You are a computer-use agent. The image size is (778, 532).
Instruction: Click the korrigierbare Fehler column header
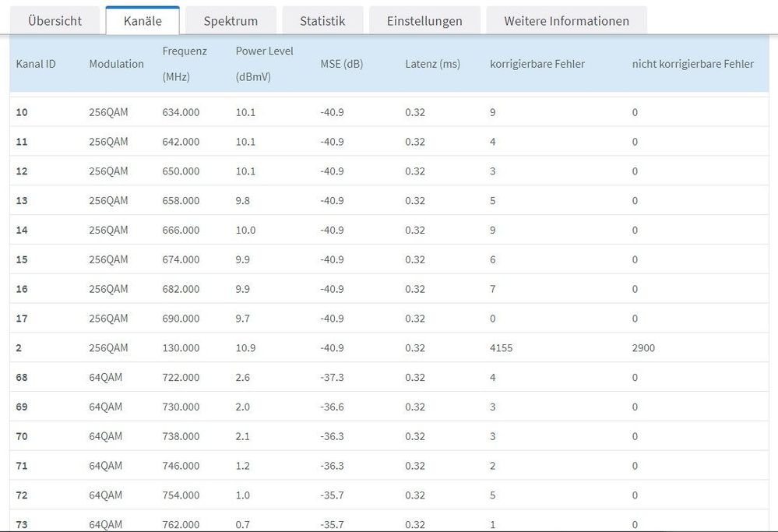(x=537, y=64)
